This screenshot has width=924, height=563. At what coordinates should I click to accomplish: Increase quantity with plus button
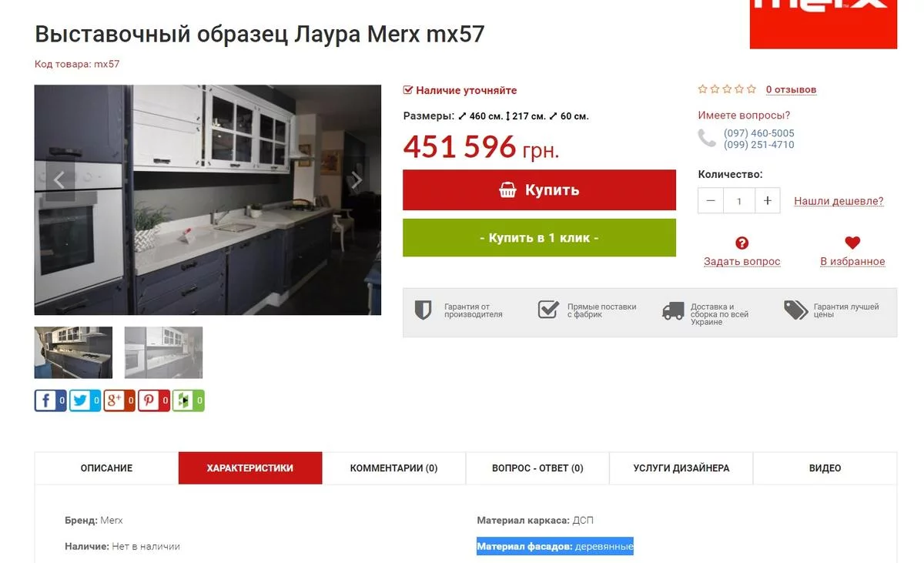[767, 201]
